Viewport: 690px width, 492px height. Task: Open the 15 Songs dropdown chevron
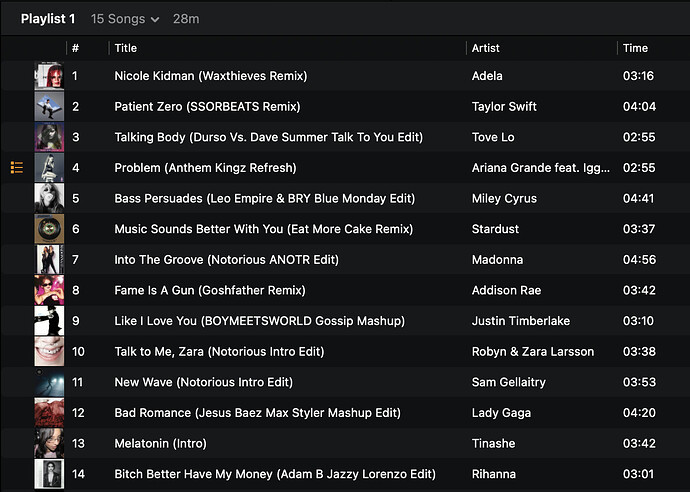tap(155, 19)
